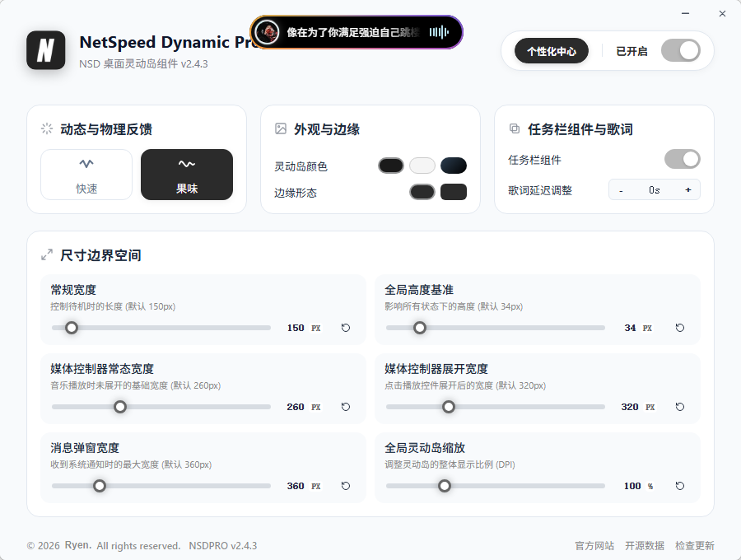Click the 动态与物理反馈 spinner icon

click(47, 128)
